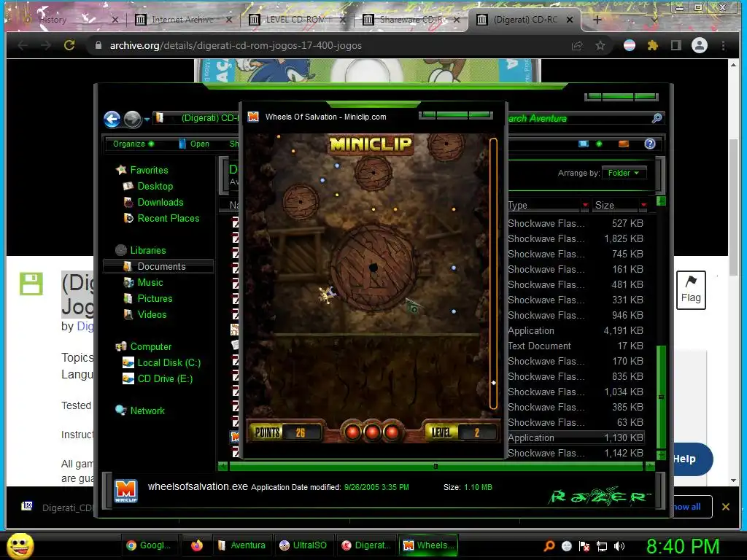Viewport: 747px width, 560px height.
Task: Switch to the Internet Archive browser tab
Action: pyautogui.click(x=183, y=20)
